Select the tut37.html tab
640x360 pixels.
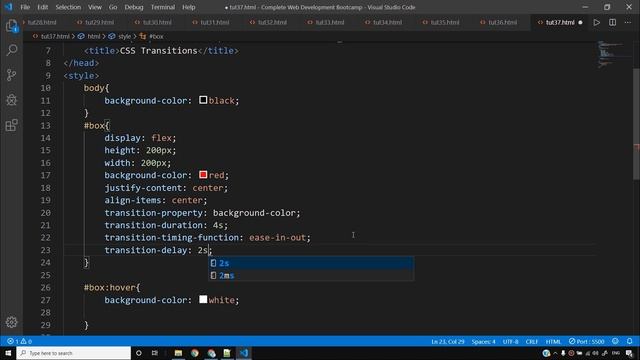click(560, 22)
